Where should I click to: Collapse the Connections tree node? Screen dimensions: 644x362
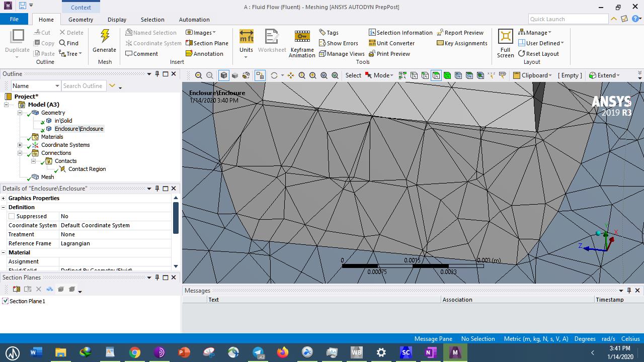tap(20, 153)
